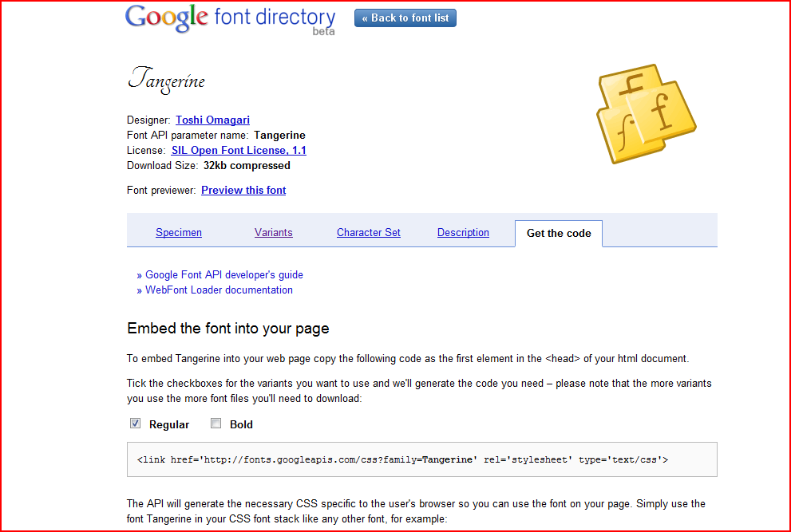This screenshot has height=532, width=791.
Task: Open the SIL Open Font License link
Action: [x=239, y=150]
